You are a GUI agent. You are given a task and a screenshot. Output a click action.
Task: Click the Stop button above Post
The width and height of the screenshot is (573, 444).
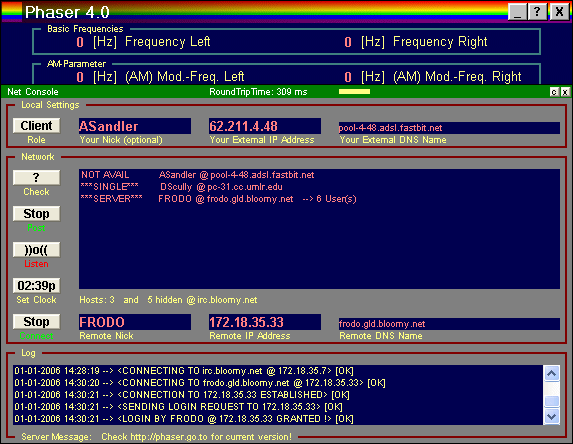36,214
